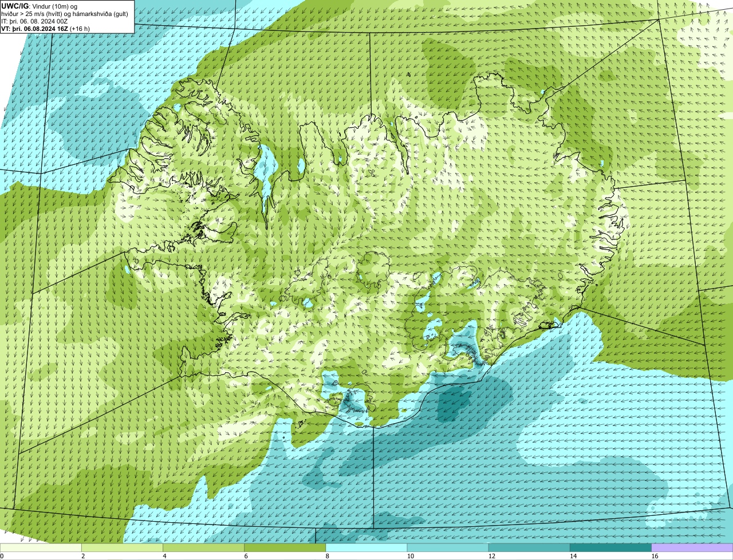Click the 14–16 m/s dark teal legend swatch

tap(610, 548)
